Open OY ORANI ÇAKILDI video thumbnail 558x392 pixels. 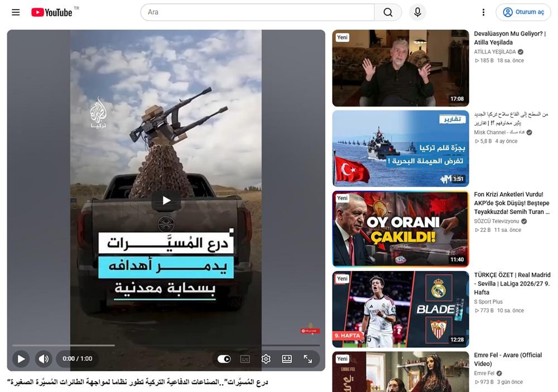(x=400, y=229)
